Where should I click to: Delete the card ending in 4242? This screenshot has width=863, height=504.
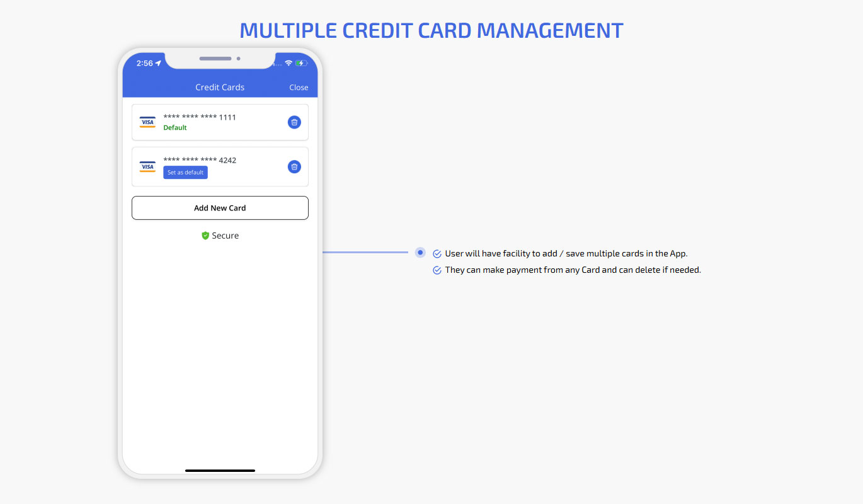coord(294,166)
